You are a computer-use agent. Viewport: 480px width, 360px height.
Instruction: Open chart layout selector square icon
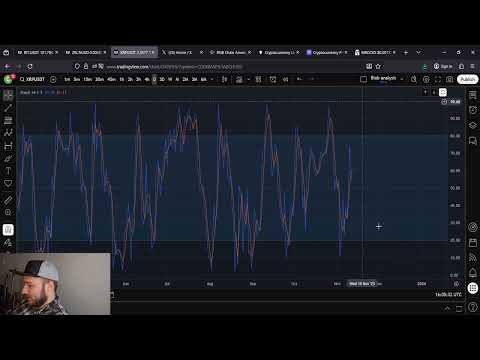point(364,79)
